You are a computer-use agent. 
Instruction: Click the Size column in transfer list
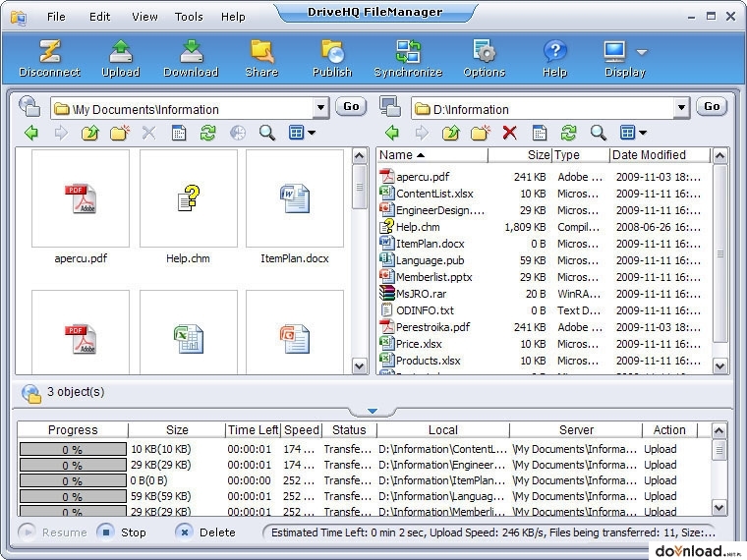click(x=177, y=430)
